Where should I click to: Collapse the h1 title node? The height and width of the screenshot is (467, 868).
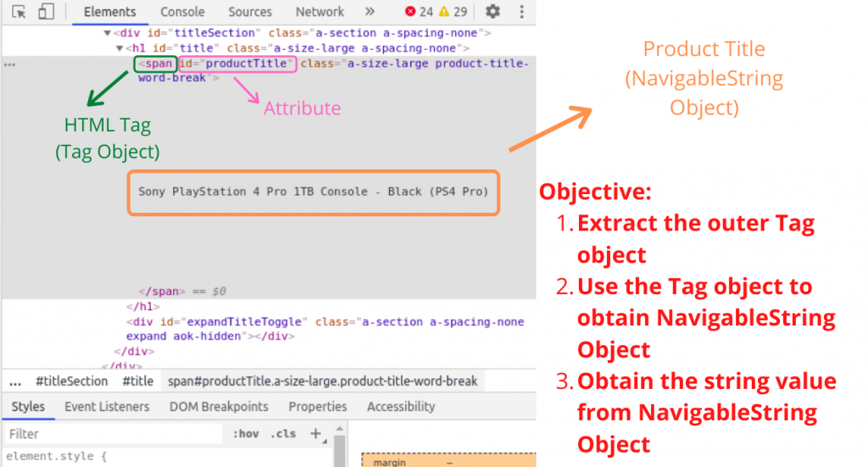coord(119,48)
